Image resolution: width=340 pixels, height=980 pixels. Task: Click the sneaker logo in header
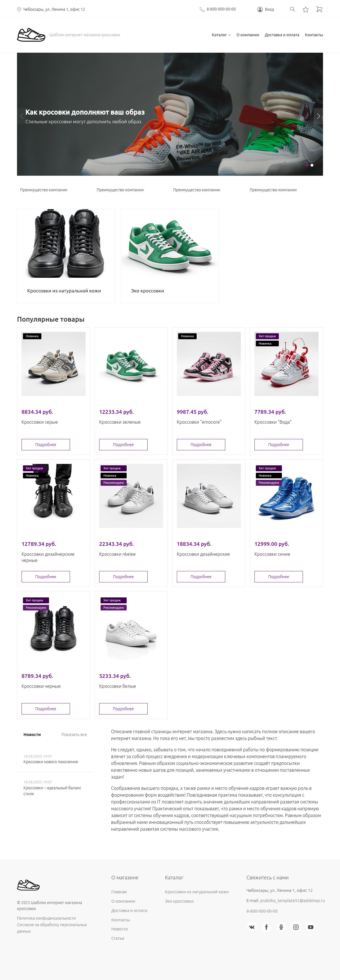tap(31, 35)
